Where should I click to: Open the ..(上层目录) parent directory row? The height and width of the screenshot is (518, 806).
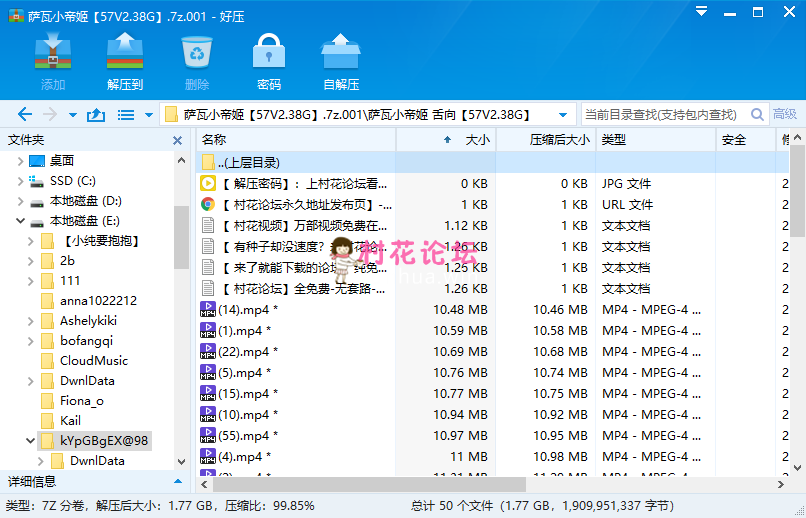point(493,162)
